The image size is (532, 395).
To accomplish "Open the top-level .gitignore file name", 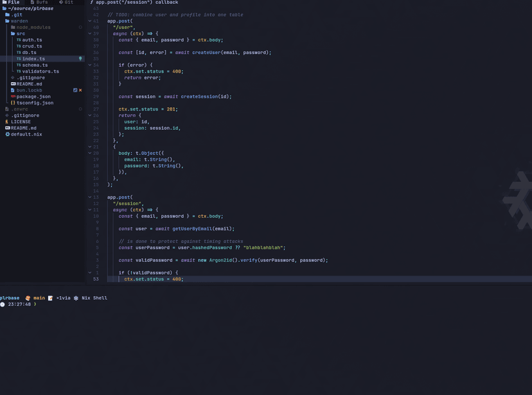I will [x=25, y=115].
